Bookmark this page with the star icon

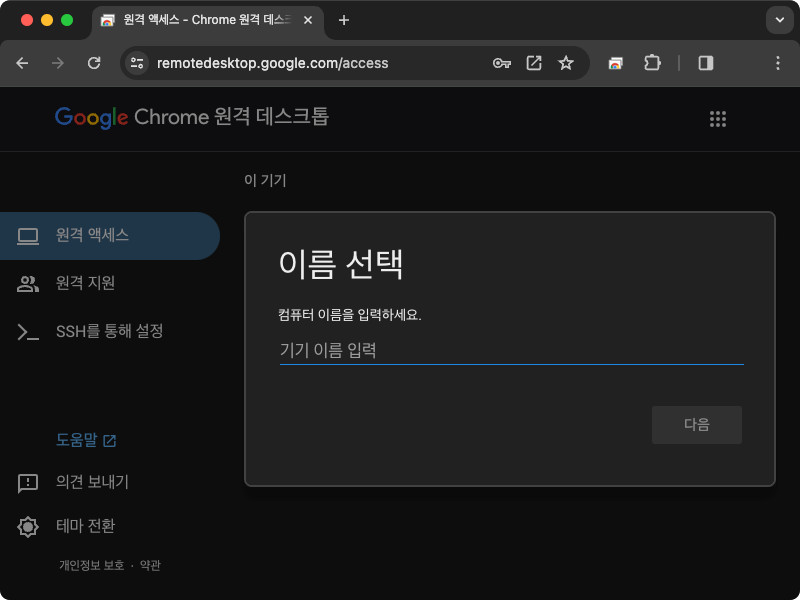[565, 63]
